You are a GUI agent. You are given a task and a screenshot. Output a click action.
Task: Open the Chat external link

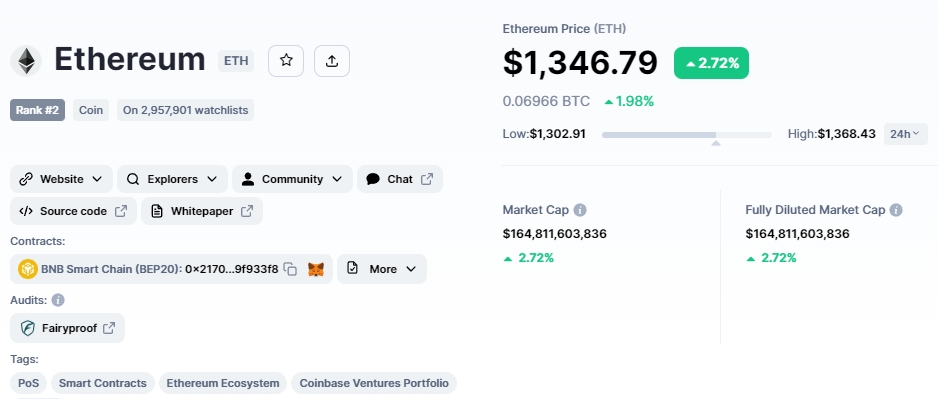pyautogui.click(x=400, y=179)
